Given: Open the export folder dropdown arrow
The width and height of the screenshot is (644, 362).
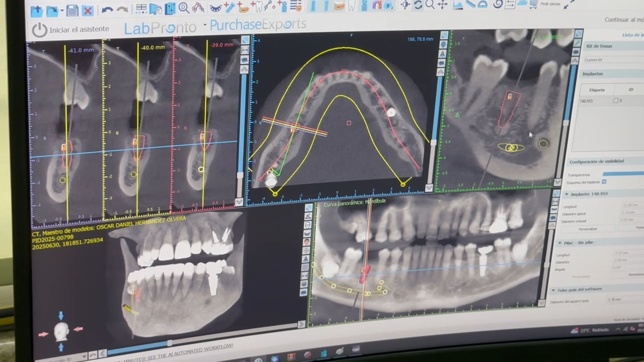Looking at the screenshot, I should click(x=62, y=11).
